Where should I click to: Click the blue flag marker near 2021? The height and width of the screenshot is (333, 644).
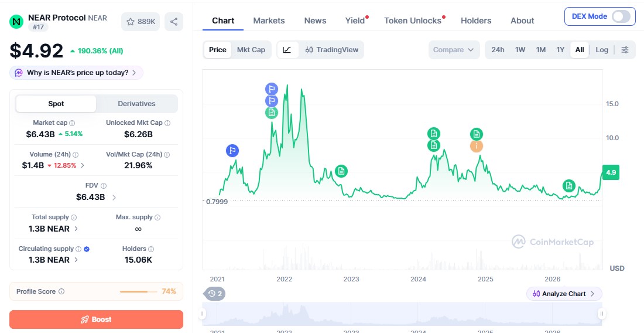232,151
